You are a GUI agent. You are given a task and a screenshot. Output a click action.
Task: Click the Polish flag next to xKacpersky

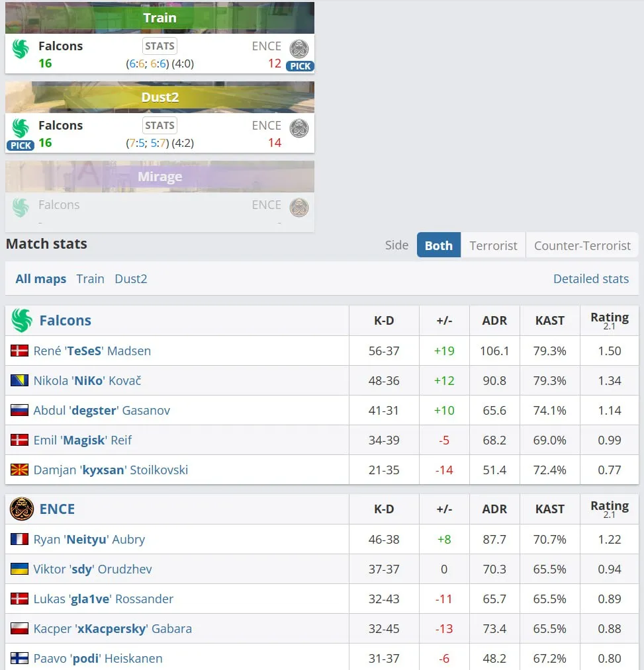coord(19,628)
